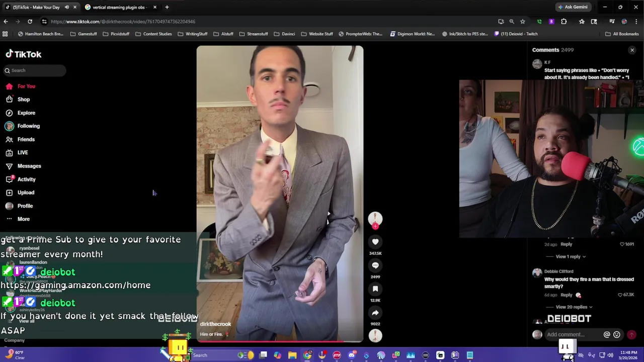Open File Explorer from the taskbar
This screenshot has height=362, width=644.
tap(292, 355)
